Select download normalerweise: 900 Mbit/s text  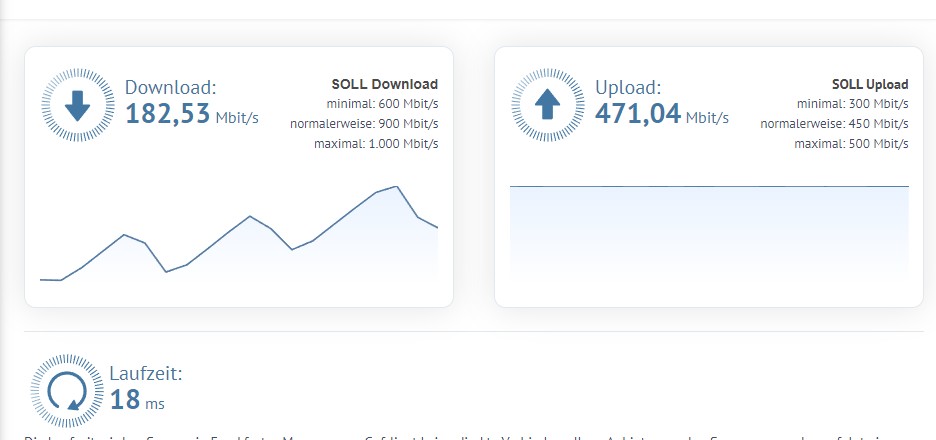364,124
